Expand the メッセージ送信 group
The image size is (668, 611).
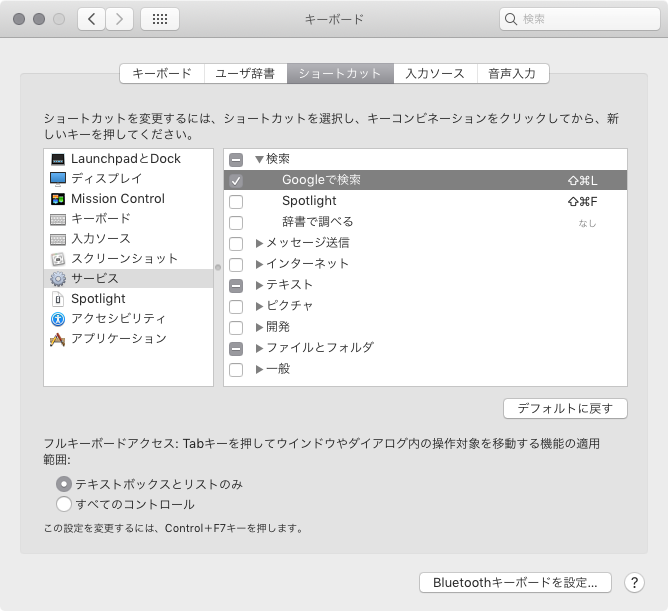pos(259,243)
